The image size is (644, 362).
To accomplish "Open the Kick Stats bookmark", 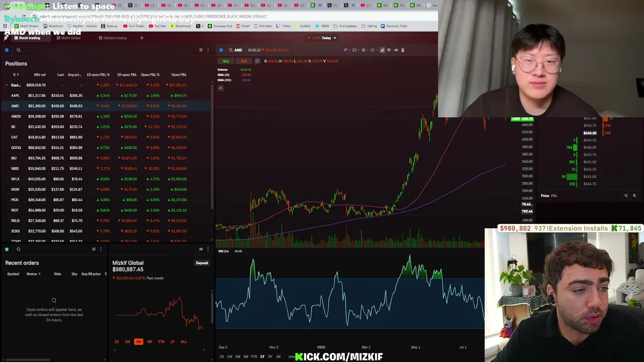I will [x=263, y=26].
